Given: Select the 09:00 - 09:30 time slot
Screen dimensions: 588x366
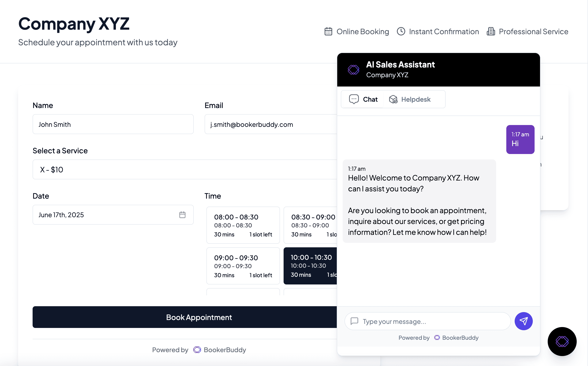Looking at the screenshot, I should pos(243,265).
